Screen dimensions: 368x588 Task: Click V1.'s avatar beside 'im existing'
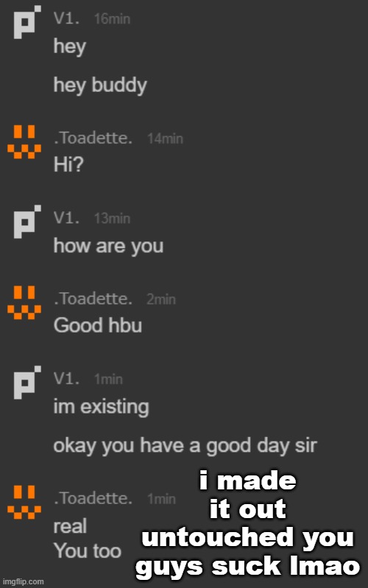tap(27, 382)
